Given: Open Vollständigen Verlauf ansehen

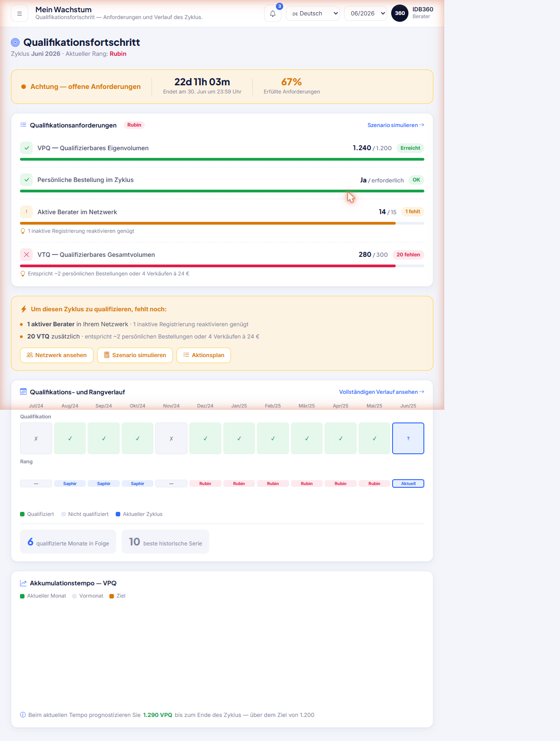Looking at the screenshot, I should click(382, 392).
